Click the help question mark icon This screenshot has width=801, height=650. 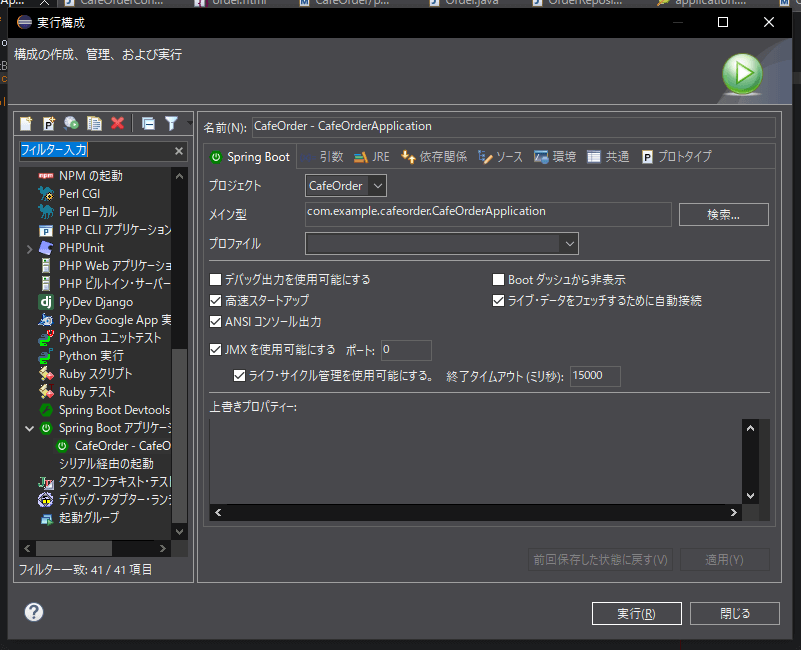[34, 612]
